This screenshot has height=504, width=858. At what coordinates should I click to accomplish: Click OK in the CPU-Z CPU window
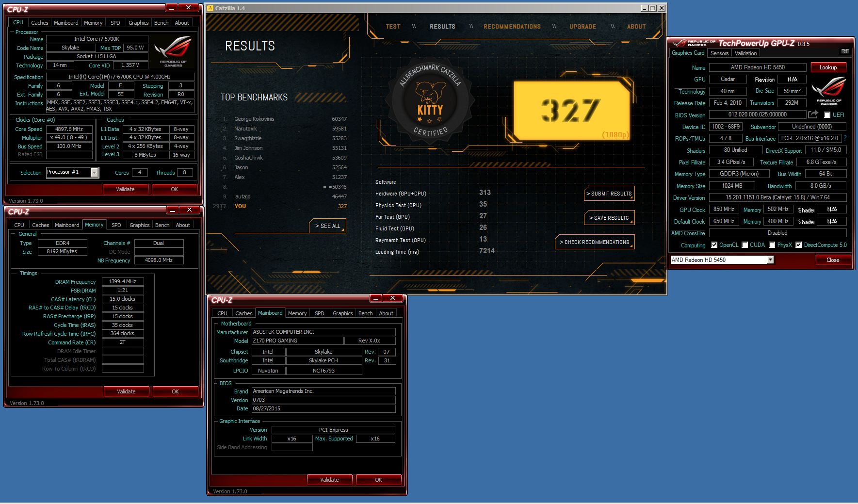tap(175, 189)
